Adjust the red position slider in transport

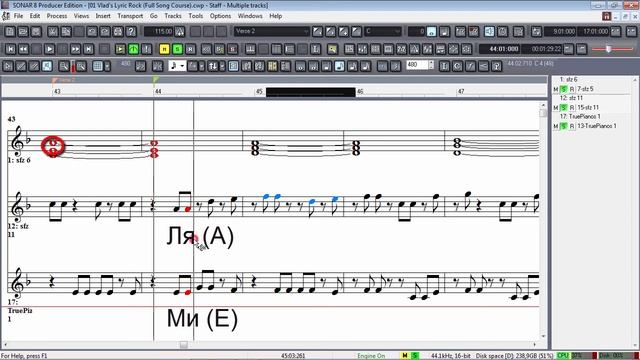[x=609, y=49]
